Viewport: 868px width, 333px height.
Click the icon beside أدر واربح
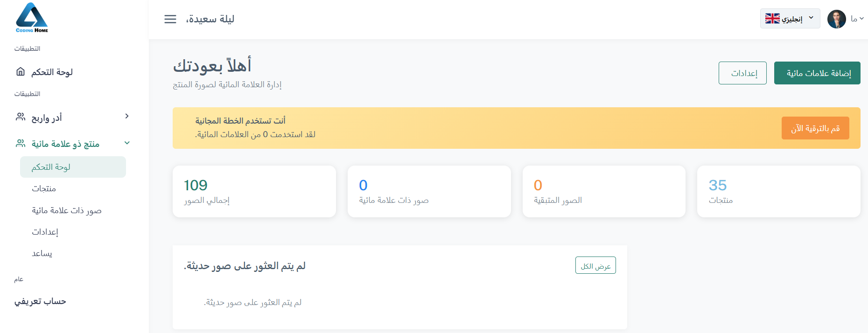20,116
